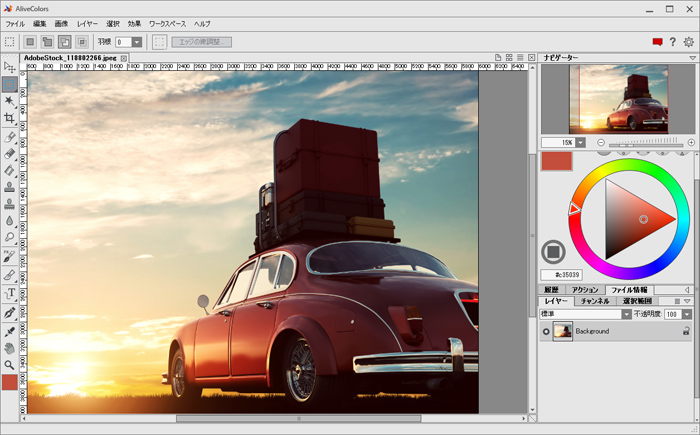Open the zoom percentage dropdown
Screen dimensions: 700x435
[x=580, y=142]
